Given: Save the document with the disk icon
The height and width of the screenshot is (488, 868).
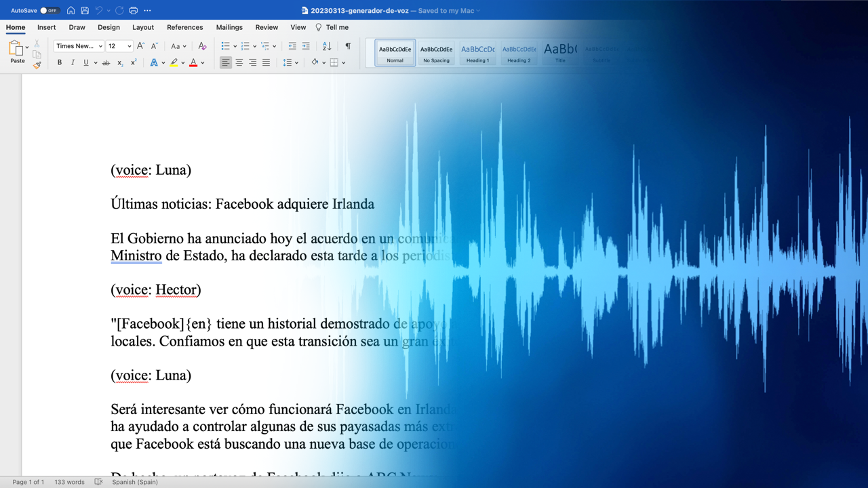Looking at the screenshot, I should click(85, 11).
